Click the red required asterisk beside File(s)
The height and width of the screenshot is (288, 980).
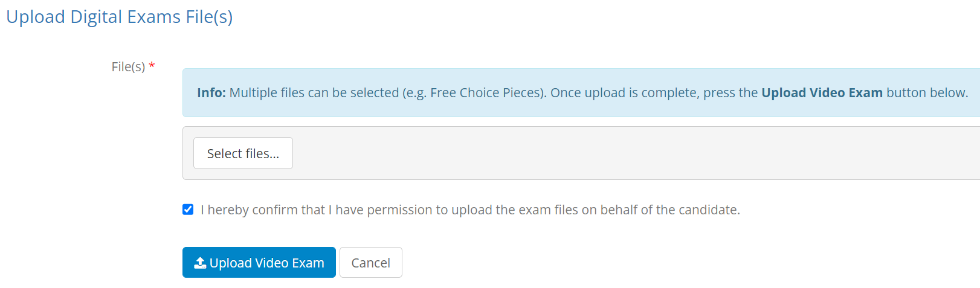(x=152, y=66)
